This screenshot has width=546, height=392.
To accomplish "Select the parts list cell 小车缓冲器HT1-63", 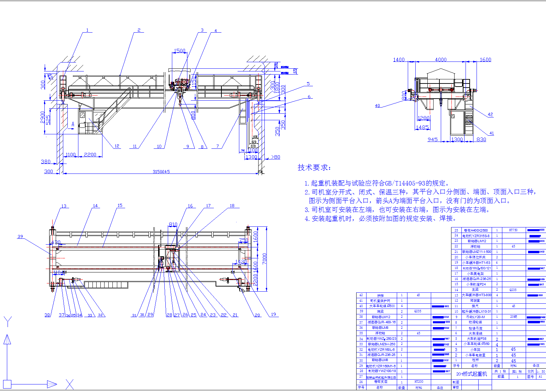I will coord(476,262).
